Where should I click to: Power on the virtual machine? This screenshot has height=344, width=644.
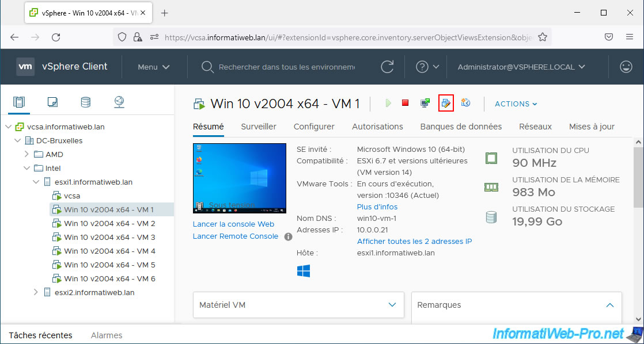click(x=389, y=103)
